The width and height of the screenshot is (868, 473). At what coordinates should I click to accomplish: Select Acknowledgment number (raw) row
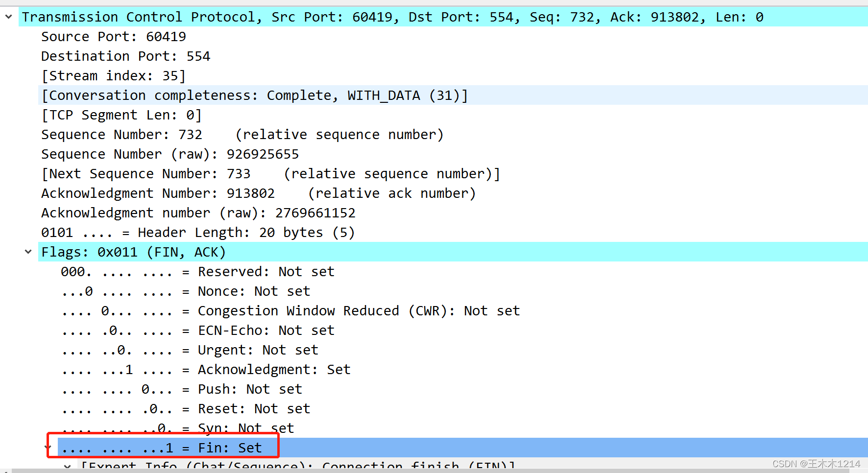[453, 213]
